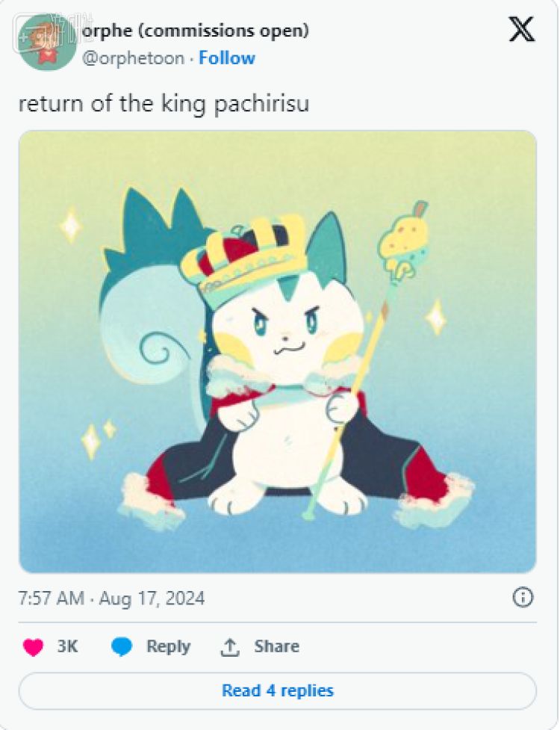This screenshot has width=560, height=730.
Task: Click the "Share" text label
Action: pyautogui.click(x=276, y=647)
